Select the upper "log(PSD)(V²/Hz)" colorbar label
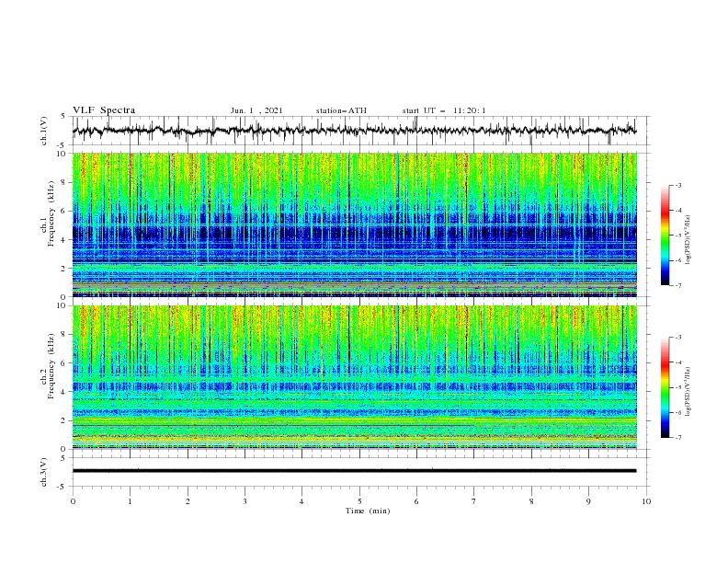This screenshot has width=728, height=563. (x=688, y=240)
